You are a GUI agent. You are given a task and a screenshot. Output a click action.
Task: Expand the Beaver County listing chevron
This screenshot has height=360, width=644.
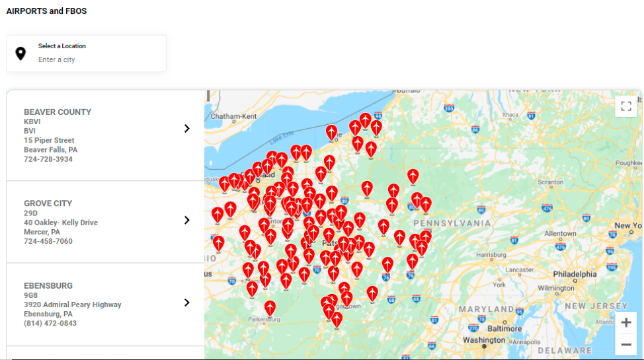187,129
